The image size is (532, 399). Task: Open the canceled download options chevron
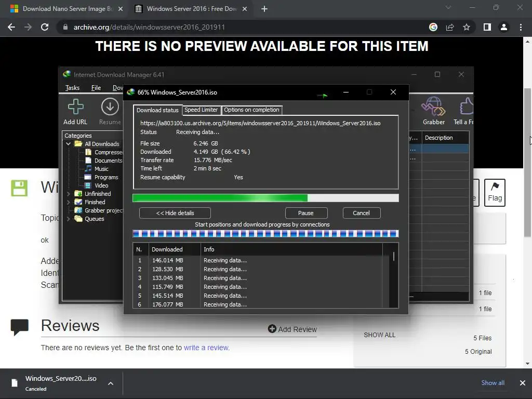click(x=111, y=383)
